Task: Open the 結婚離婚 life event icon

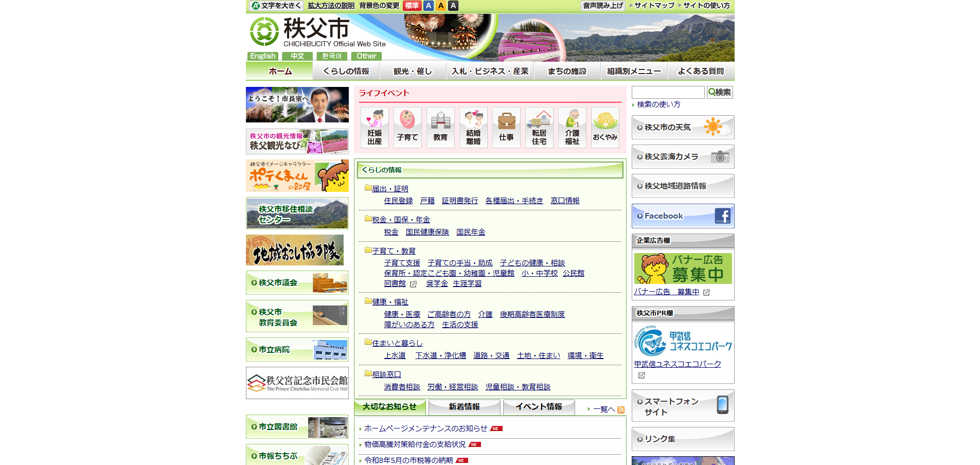Action: pos(473,128)
